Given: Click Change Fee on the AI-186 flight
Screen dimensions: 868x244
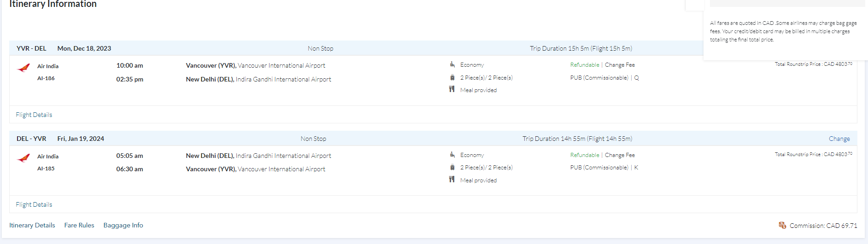Looking at the screenshot, I should pyautogui.click(x=620, y=65).
